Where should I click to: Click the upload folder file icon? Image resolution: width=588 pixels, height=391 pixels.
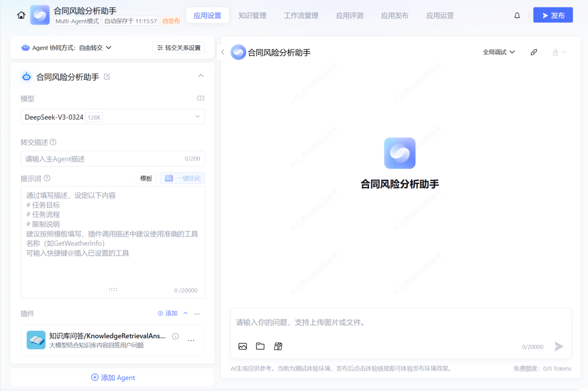[260, 346]
